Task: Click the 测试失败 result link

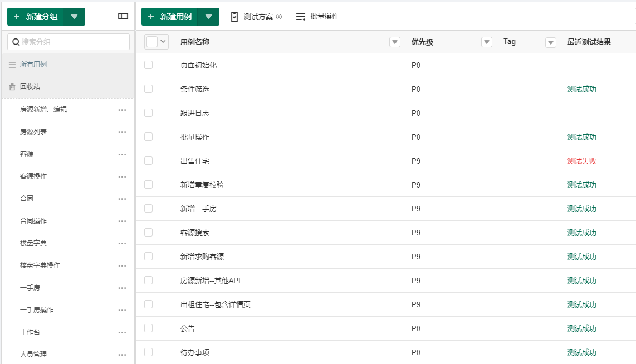Action: coord(581,161)
